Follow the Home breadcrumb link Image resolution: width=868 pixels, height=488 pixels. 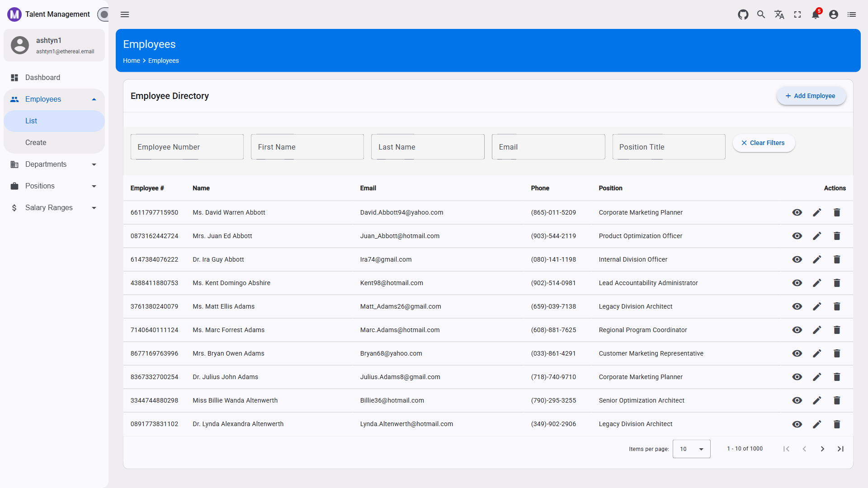tap(131, 61)
